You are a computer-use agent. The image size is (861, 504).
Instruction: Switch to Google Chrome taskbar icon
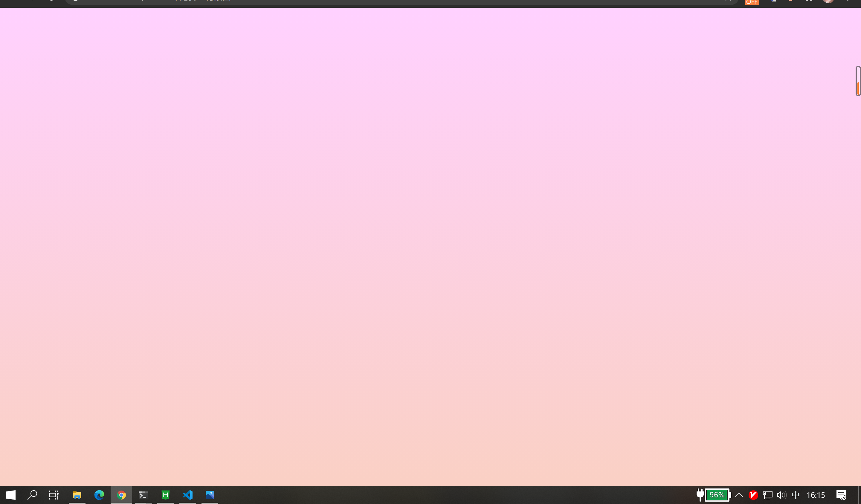coord(121,495)
